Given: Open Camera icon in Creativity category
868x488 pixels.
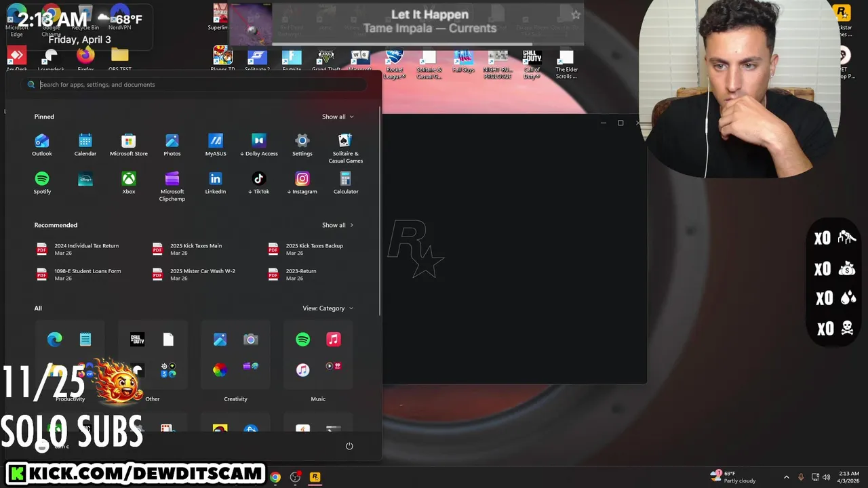Looking at the screenshot, I should tap(251, 340).
